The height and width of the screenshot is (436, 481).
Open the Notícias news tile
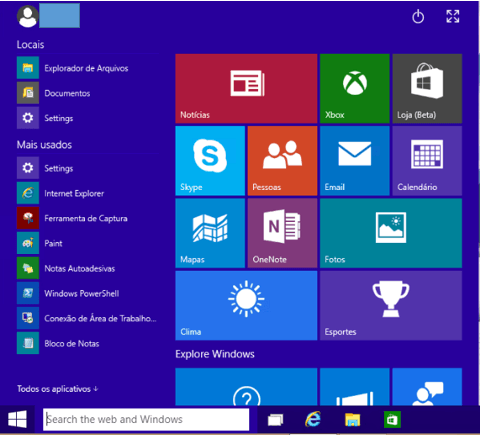pyautogui.click(x=246, y=89)
